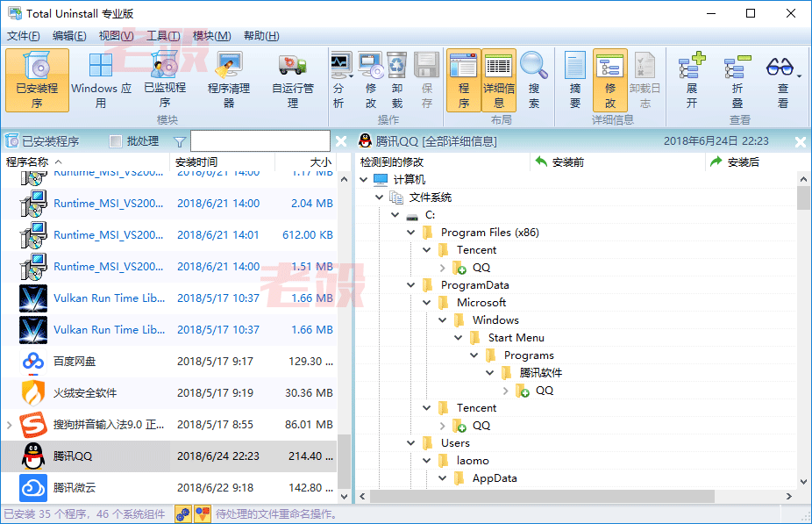
Task: Open the 视图(V) menu
Action: (116, 36)
